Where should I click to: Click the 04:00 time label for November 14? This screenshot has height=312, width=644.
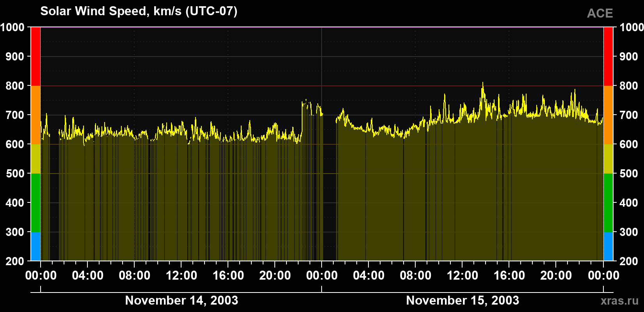(88, 276)
